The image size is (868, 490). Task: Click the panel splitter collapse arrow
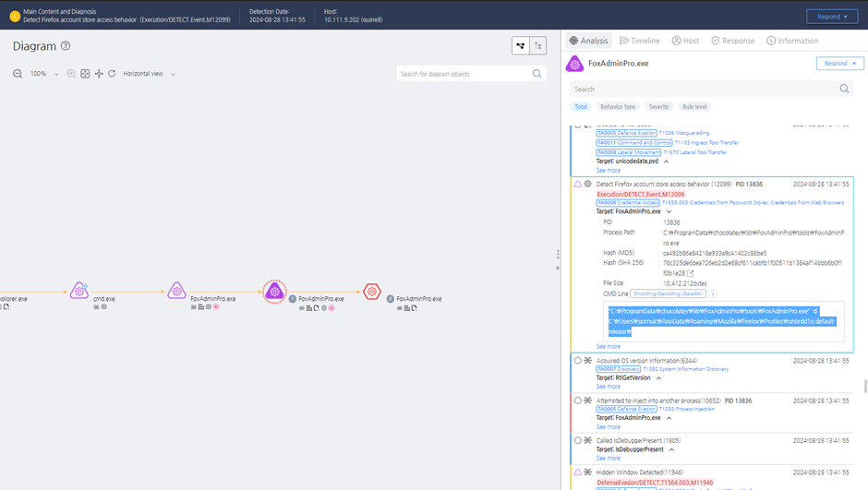click(x=558, y=268)
